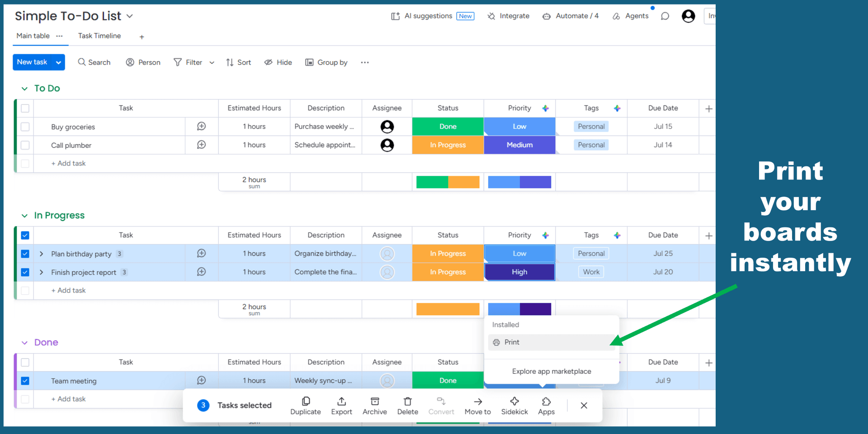Open the user profile avatar
868x434 pixels.
pos(688,16)
